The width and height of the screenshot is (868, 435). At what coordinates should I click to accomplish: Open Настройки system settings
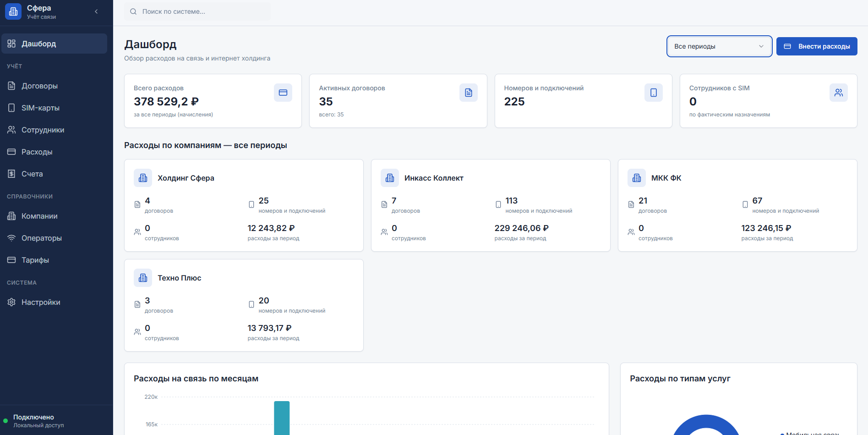pyautogui.click(x=55, y=302)
